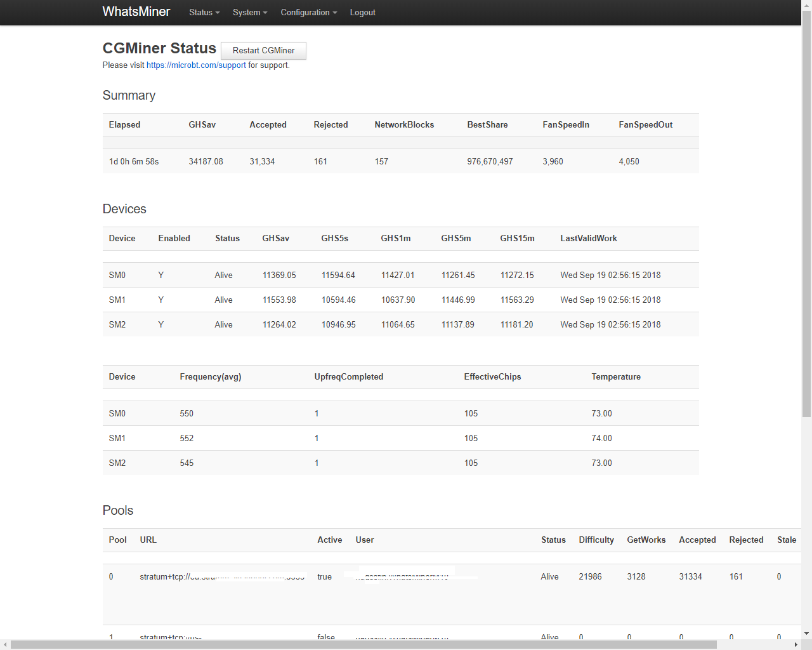Click the GHS5s column header
The width and height of the screenshot is (812, 650).
click(335, 239)
